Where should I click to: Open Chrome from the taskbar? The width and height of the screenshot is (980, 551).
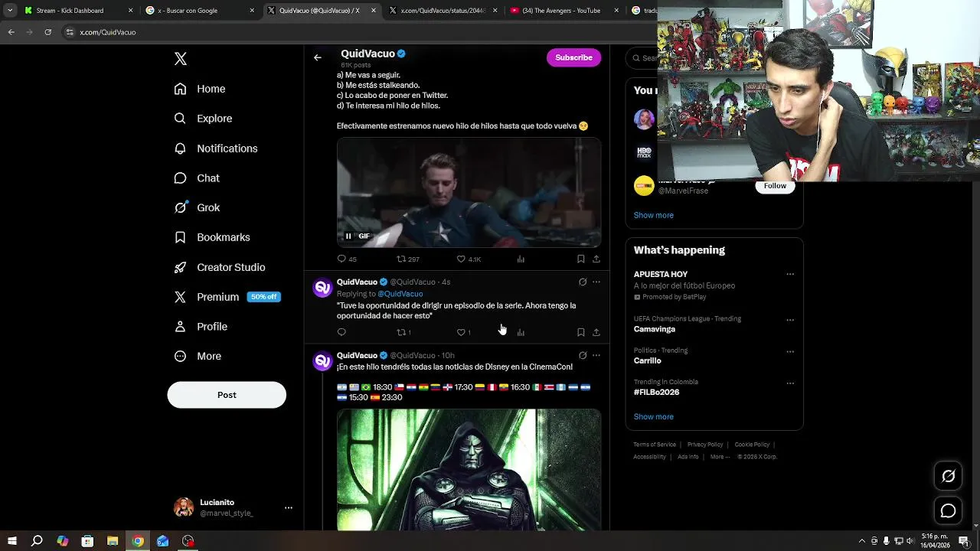tap(138, 541)
